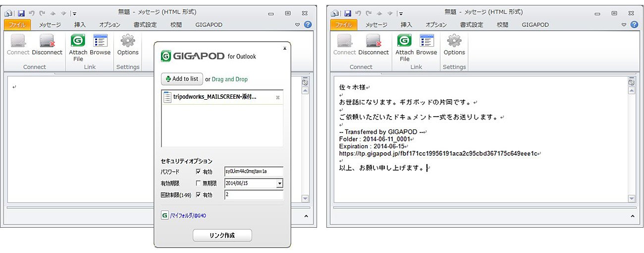Toggle ruler icon above left window scrollbar
Viewport: 644px width, 253px height.
(306, 83)
